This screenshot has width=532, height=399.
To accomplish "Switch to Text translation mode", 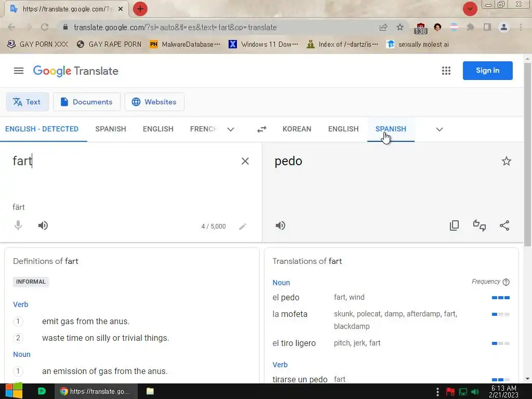I will point(27,102).
